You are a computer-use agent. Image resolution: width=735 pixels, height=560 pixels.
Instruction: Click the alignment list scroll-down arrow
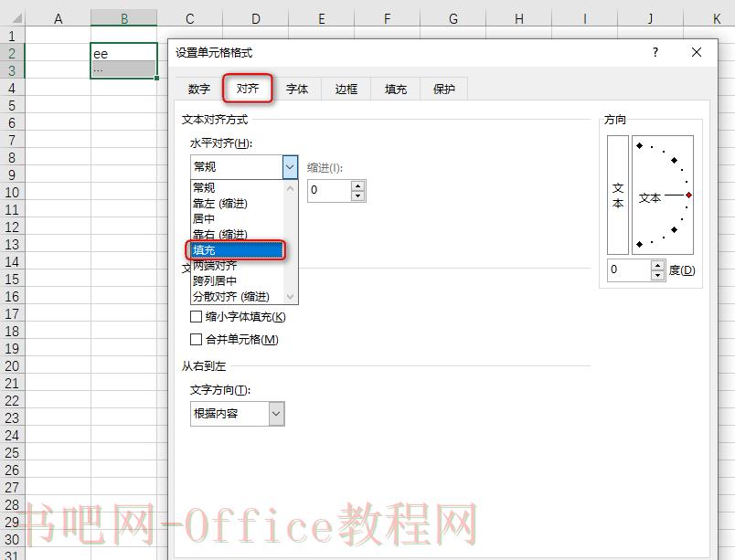[x=291, y=296]
